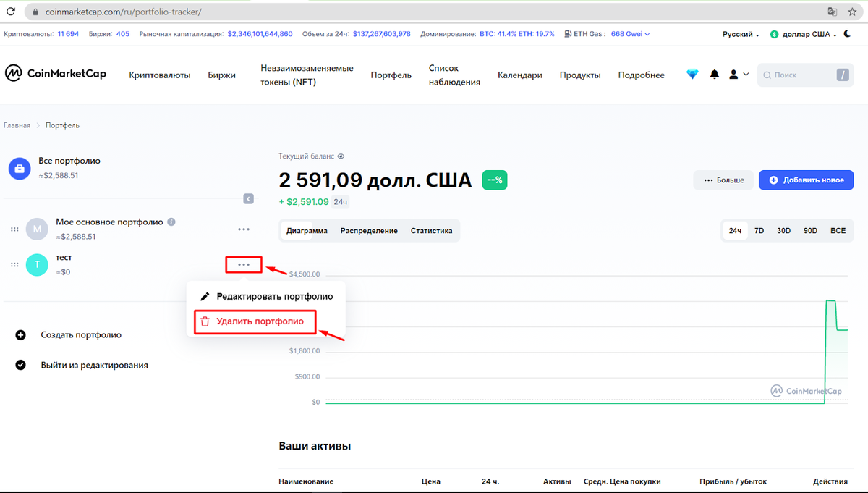Click the Прибыль / убыток column header
This screenshot has height=493, width=868.
click(733, 481)
